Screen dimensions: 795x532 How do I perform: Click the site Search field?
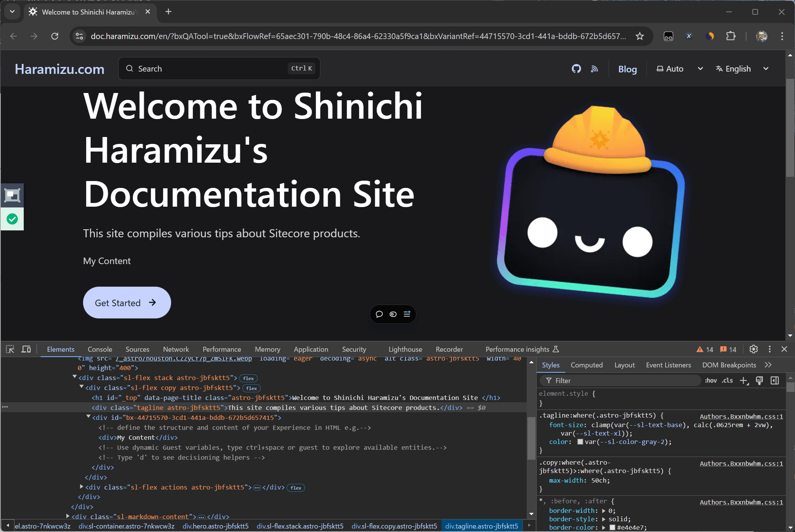[219, 69]
